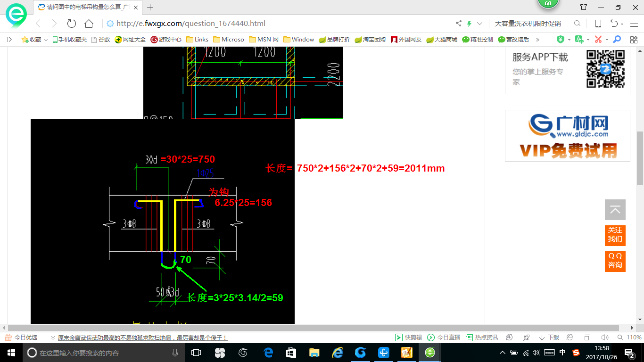Click the back-to-top arrow button
Viewport: 644px width, 362px height.
[615, 210]
